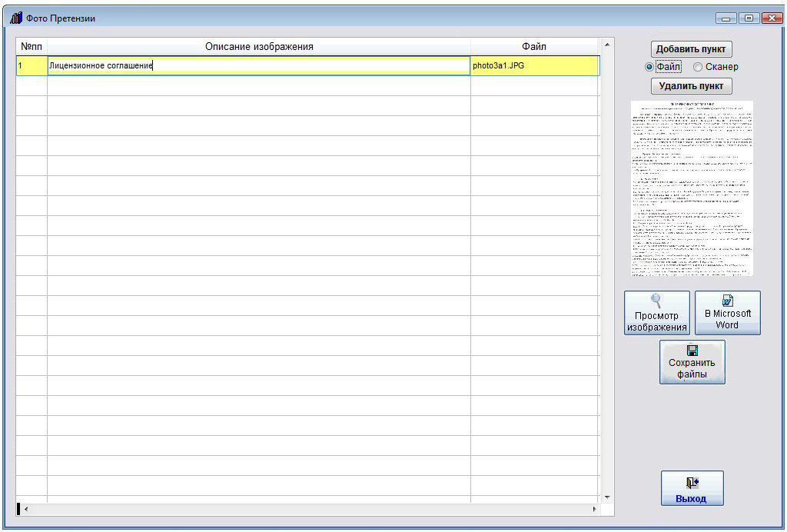Viewport: 787px width, 532px height.
Task: Click the Файл column header
Action: coord(535,47)
